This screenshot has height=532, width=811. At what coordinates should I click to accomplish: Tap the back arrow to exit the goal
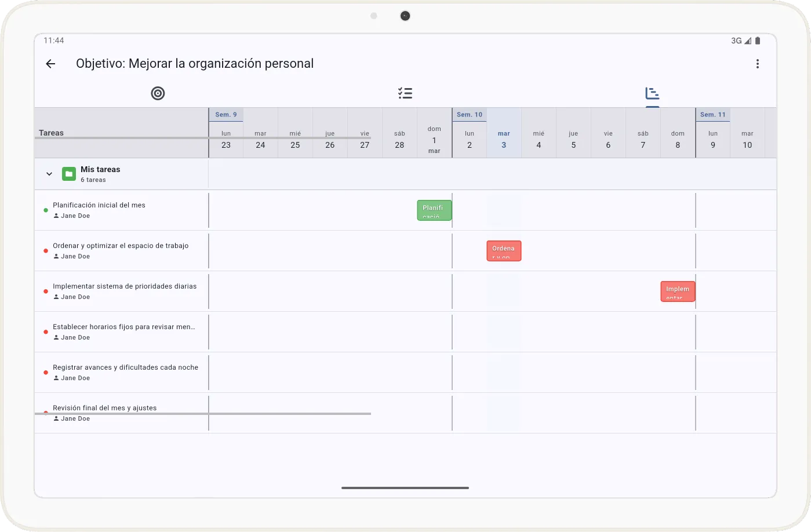tap(50, 64)
